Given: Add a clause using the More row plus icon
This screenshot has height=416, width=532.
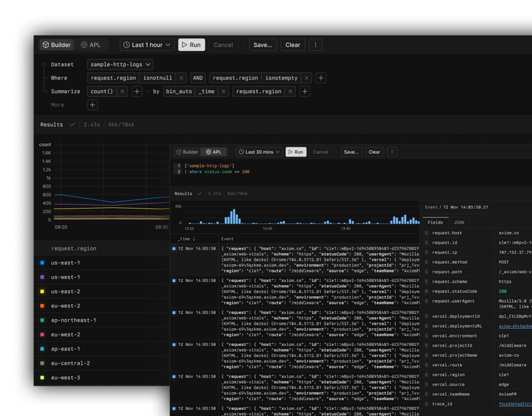Looking at the screenshot, I should point(93,105).
